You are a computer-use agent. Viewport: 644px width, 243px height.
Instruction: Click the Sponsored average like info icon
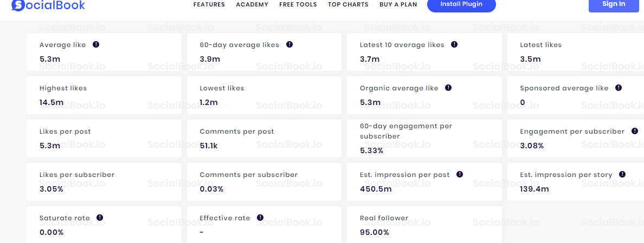619,88
